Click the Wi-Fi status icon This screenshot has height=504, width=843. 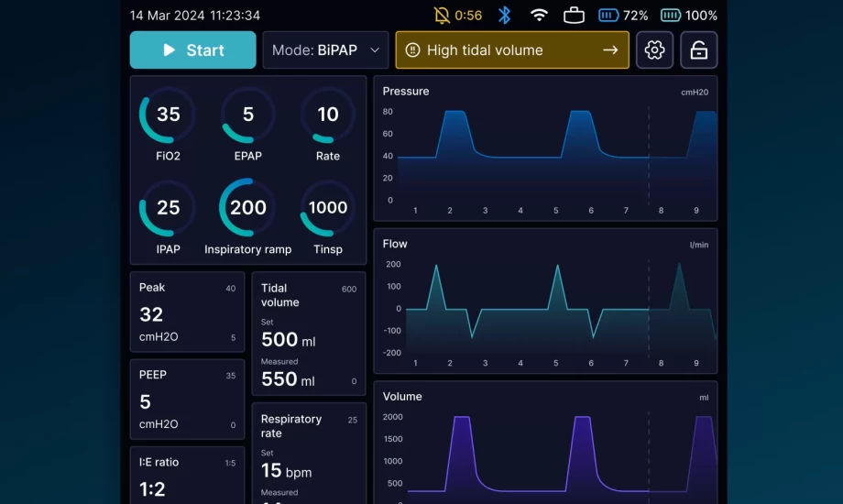coord(539,15)
